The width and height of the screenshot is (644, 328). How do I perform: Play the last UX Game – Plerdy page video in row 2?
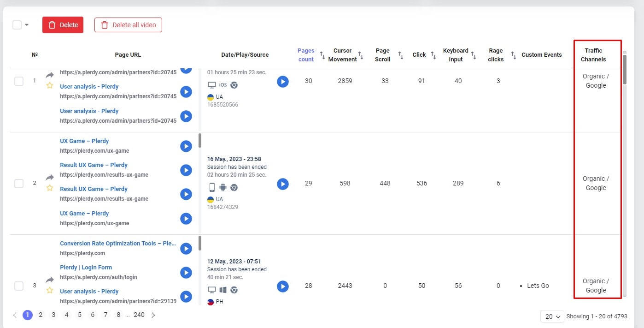(x=186, y=219)
